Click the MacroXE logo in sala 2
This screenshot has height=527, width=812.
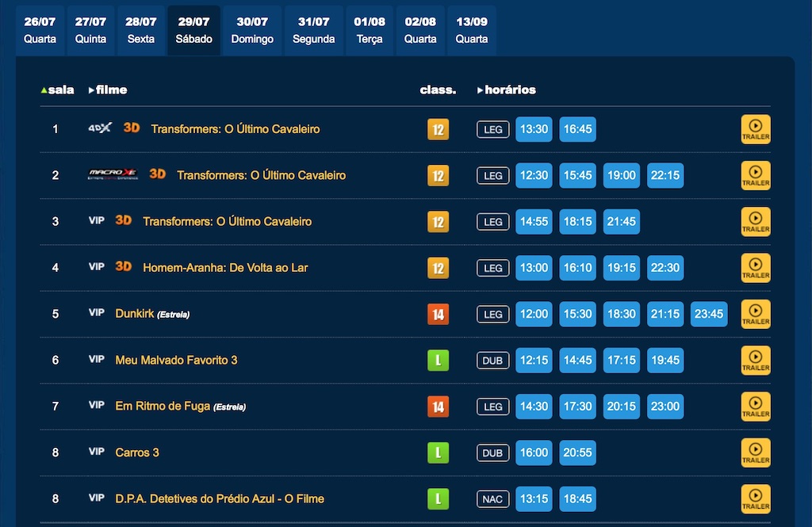113,174
